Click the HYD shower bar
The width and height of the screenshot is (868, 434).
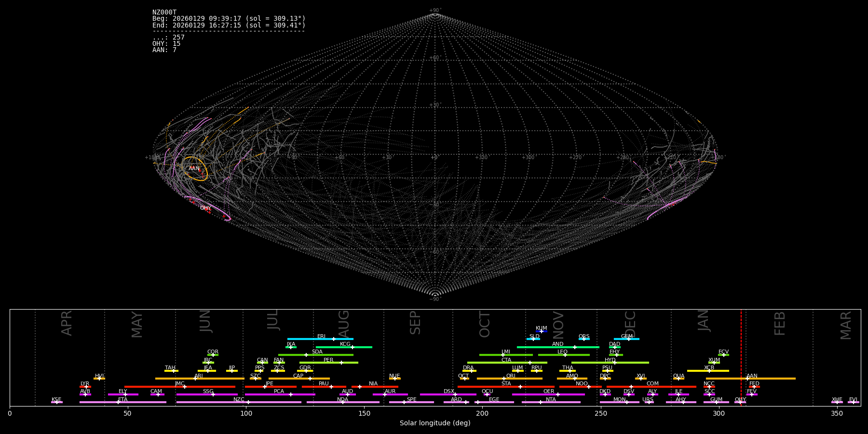pyautogui.click(x=610, y=363)
